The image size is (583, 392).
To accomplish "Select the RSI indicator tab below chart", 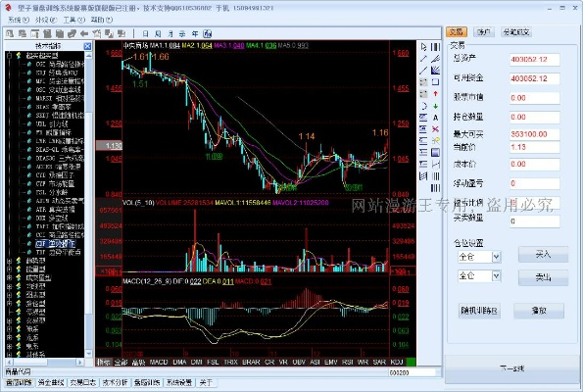I will click(x=347, y=362).
